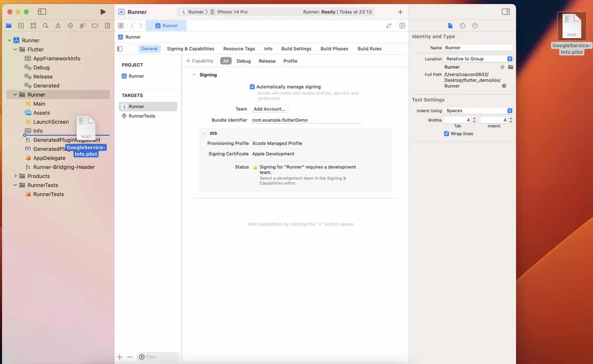Open the Issue navigator warning icon
Viewport: 593px width, 364px height.
[x=58, y=25]
